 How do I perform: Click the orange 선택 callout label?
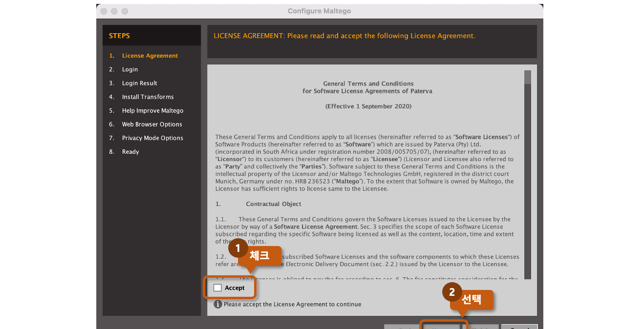(x=472, y=300)
